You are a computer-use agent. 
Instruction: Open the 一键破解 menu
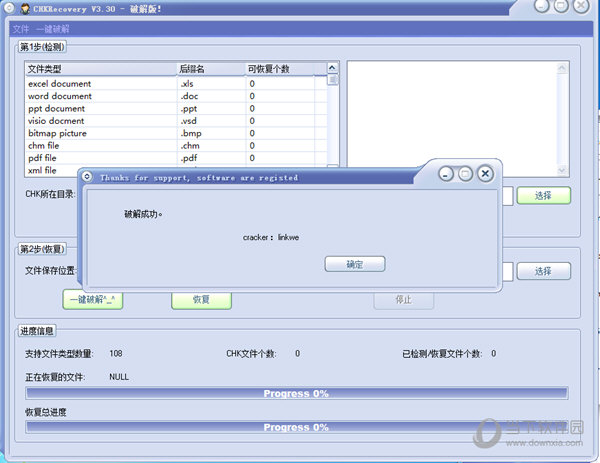(53, 29)
